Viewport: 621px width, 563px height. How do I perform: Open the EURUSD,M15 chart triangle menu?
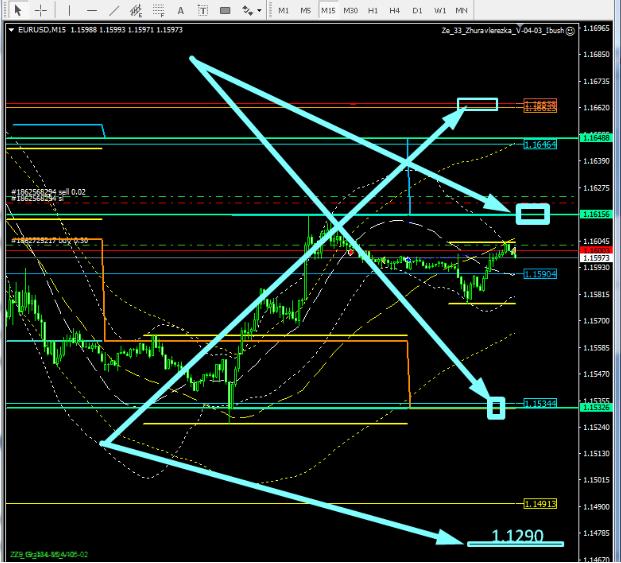(x=11, y=30)
